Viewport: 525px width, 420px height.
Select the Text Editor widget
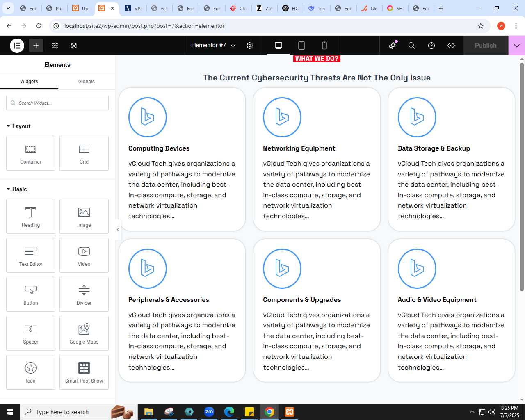[31, 256]
